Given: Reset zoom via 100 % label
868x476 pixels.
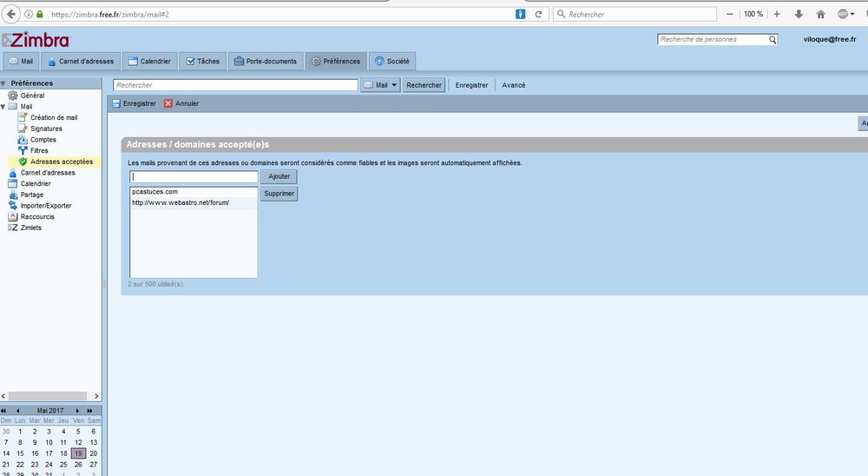Looking at the screenshot, I should click(x=753, y=14).
